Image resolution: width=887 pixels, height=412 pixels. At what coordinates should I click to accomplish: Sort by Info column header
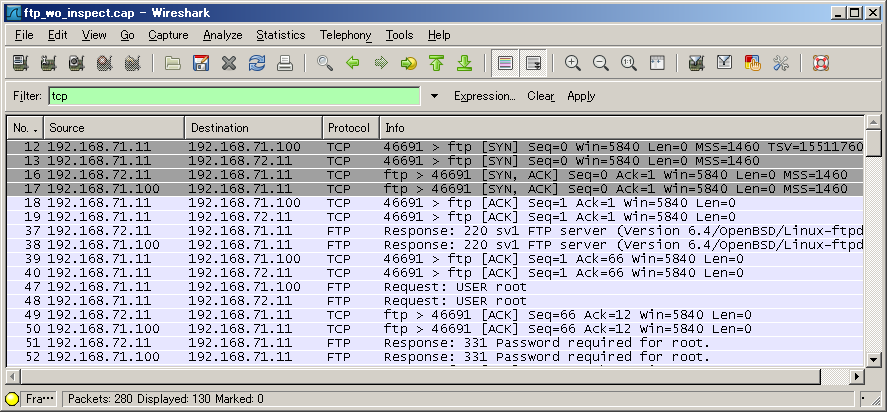pyautogui.click(x=622, y=128)
